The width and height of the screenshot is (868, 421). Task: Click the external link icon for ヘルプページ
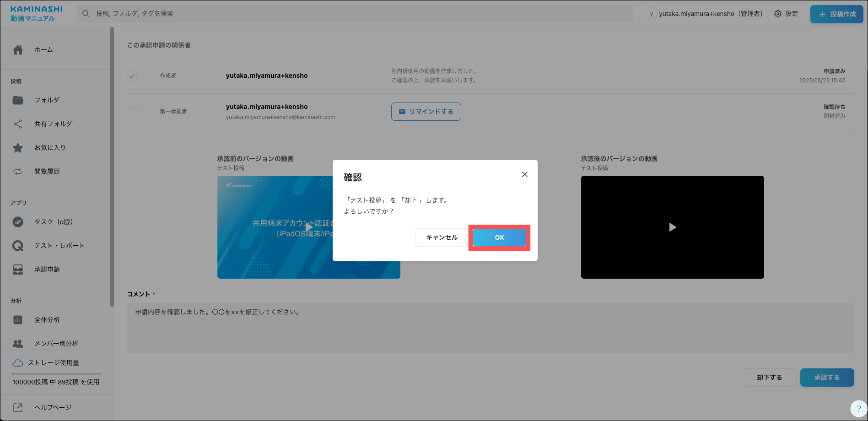18,407
